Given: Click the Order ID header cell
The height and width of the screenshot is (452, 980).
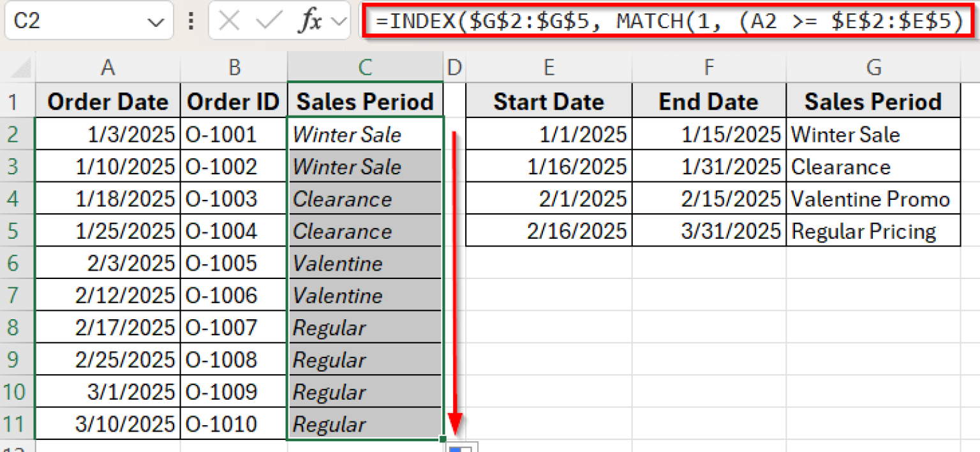Looking at the screenshot, I should point(234,101).
